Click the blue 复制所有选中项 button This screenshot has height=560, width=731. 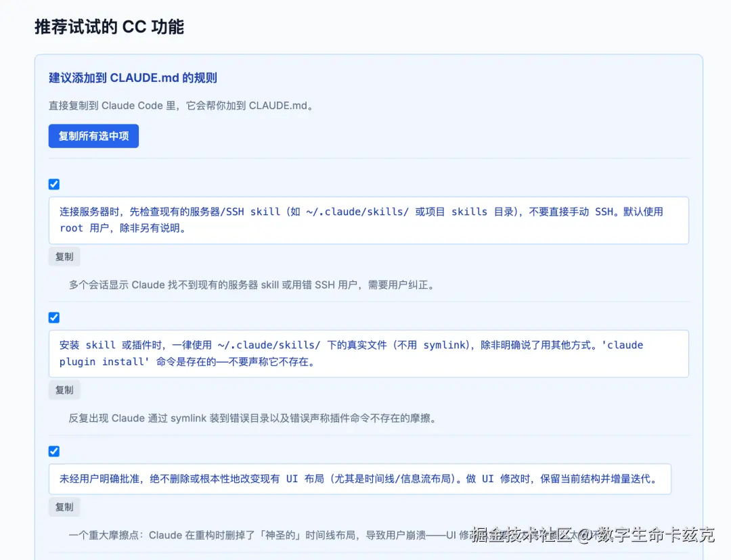click(x=93, y=136)
